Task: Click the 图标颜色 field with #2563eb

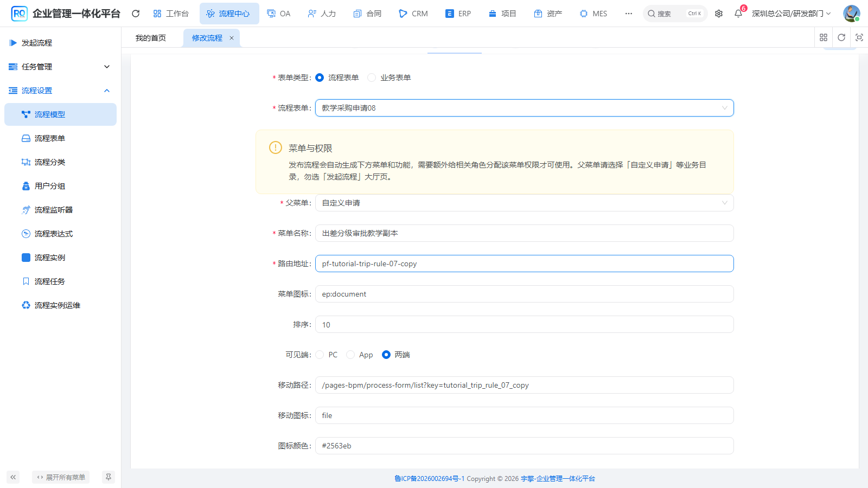Action: [525, 446]
